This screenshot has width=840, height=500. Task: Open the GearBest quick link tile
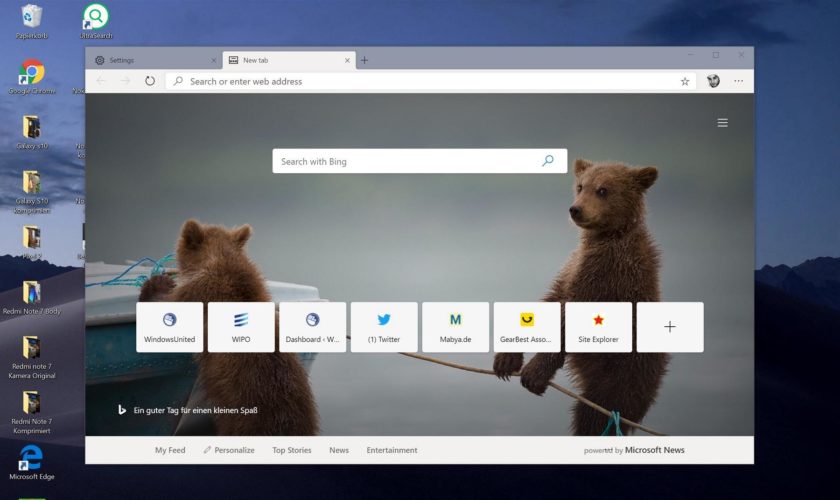527,327
